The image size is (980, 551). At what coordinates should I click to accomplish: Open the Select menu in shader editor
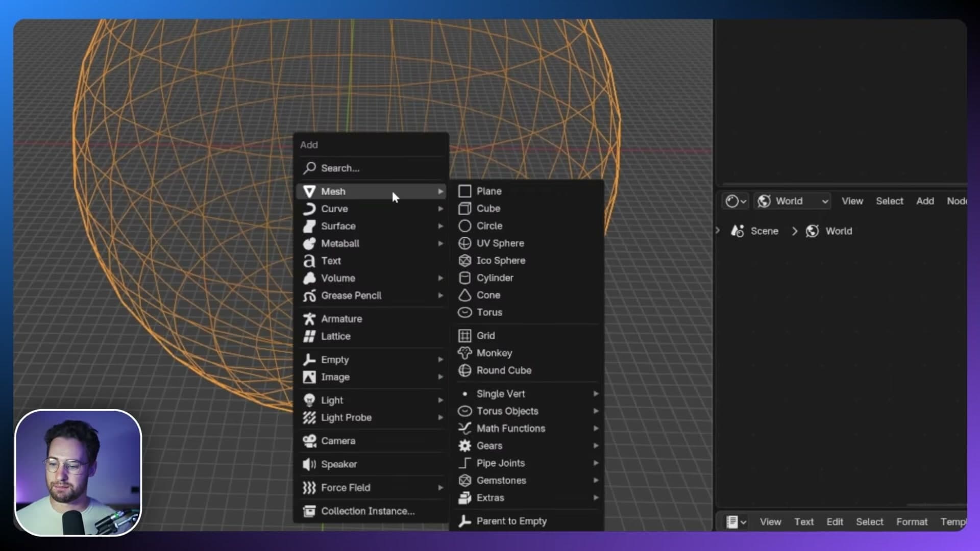[890, 201]
